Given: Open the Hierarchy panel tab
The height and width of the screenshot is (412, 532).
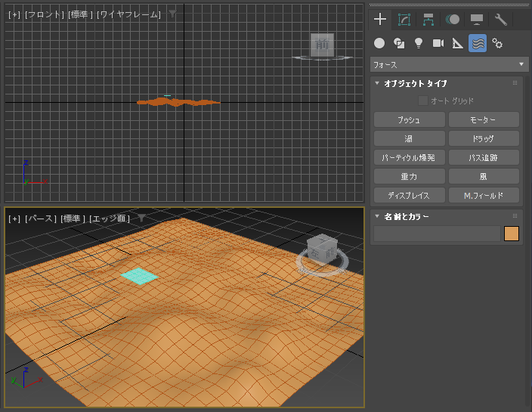Looking at the screenshot, I should 428,20.
